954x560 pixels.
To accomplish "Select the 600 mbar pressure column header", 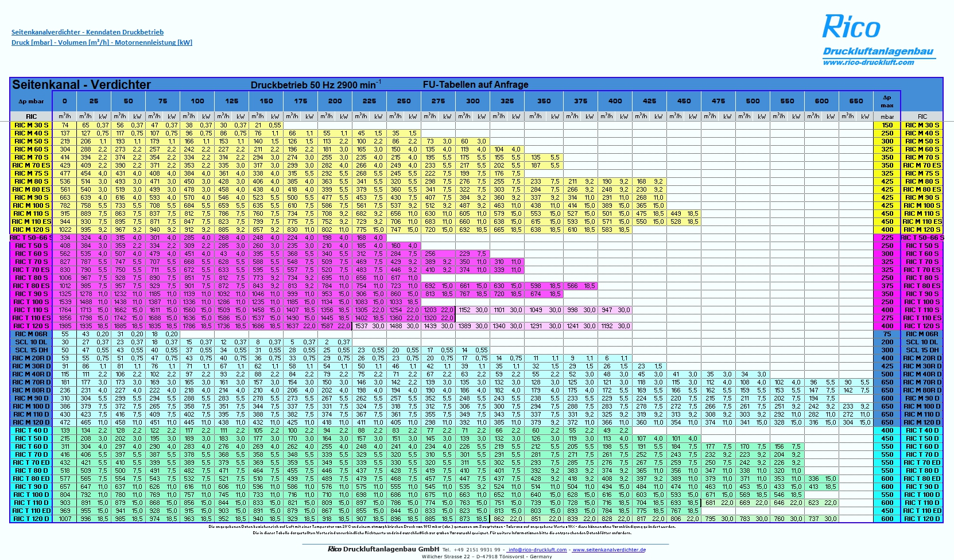I will (821, 101).
